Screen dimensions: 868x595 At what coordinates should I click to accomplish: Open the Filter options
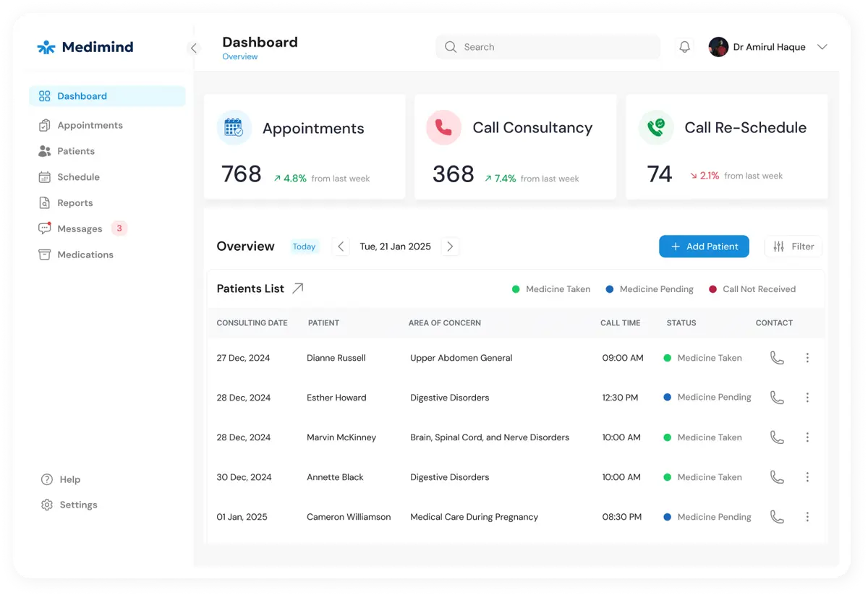793,247
